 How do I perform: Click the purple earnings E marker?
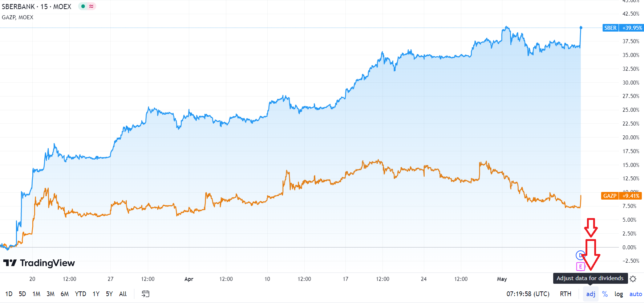coord(580,267)
